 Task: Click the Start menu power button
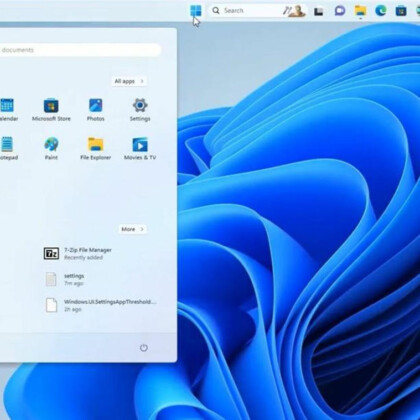pyautogui.click(x=144, y=348)
